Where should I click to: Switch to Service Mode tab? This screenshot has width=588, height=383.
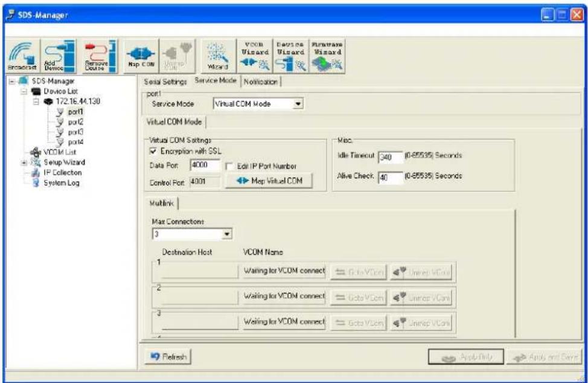[216, 81]
